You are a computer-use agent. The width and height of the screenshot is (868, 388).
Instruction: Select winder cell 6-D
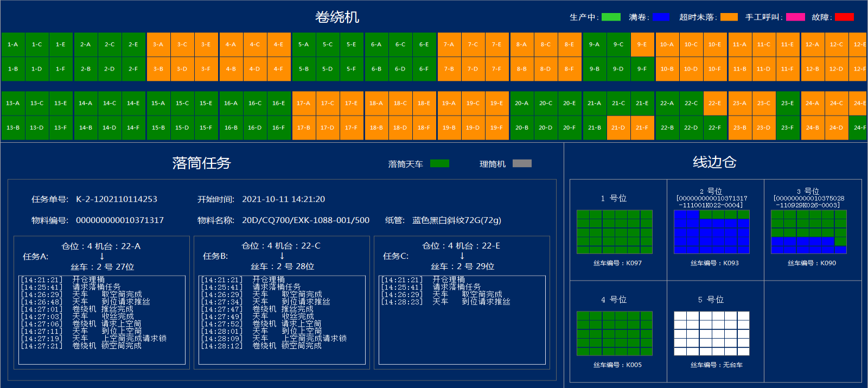tap(400, 69)
